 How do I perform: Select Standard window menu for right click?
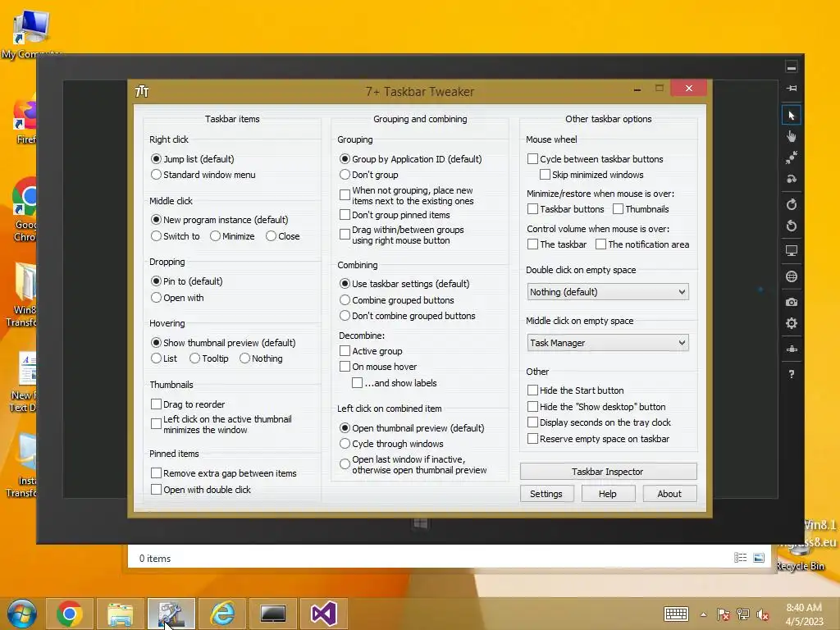pos(203,175)
